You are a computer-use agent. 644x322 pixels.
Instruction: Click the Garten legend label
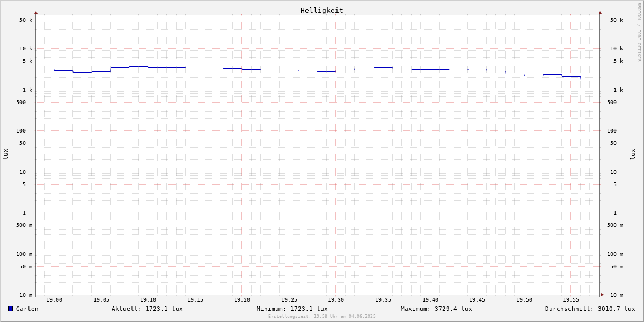[27, 309]
